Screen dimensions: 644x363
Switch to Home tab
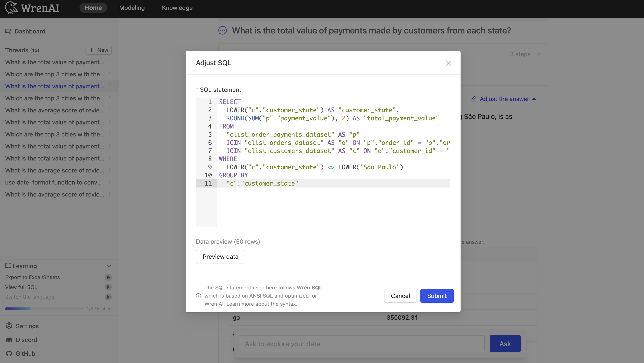click(x=93, y=8)
